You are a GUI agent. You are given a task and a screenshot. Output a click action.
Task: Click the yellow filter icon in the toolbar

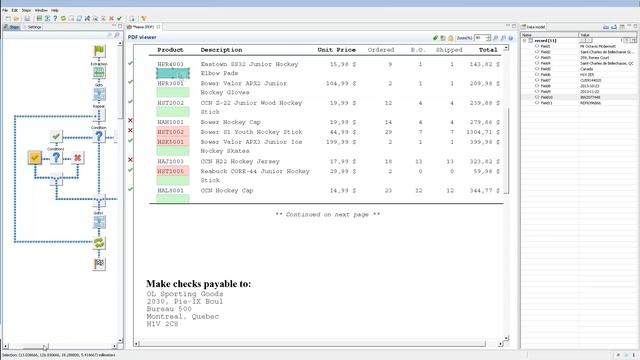144,18
